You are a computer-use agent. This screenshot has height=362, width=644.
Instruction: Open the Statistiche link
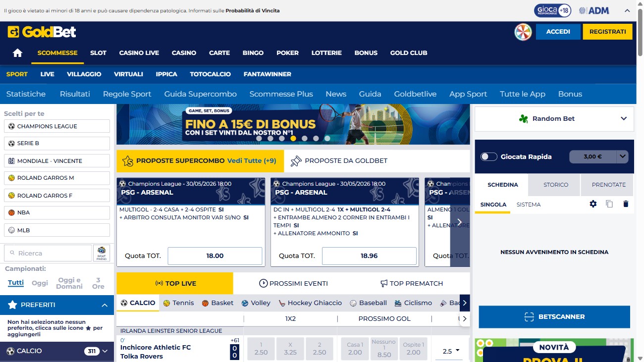(x=26, y=94)
